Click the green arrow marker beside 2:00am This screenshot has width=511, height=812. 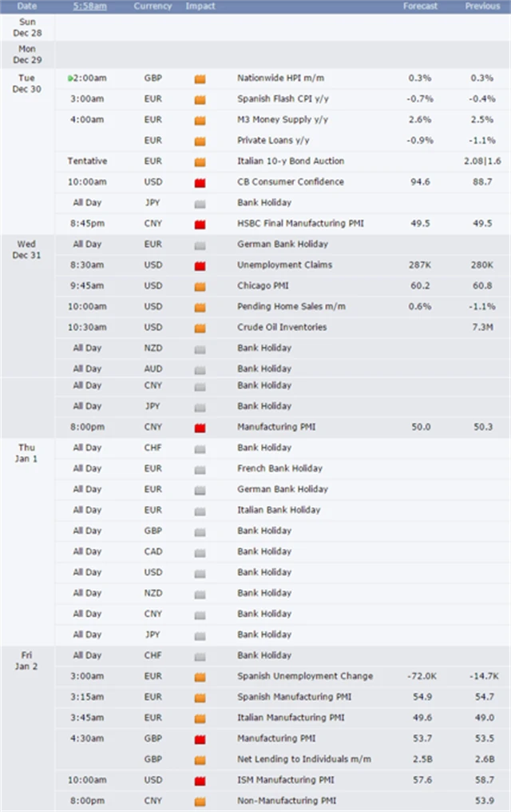[71, 78]
